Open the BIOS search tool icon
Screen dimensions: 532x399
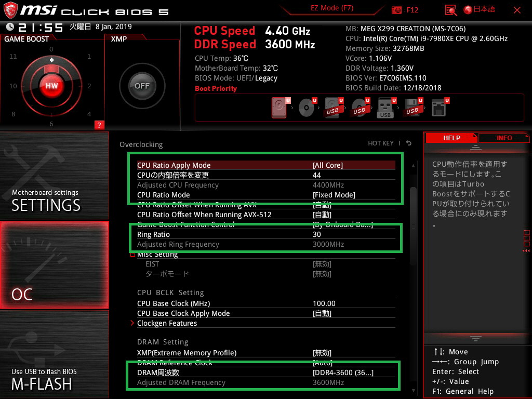coord(450,10)
